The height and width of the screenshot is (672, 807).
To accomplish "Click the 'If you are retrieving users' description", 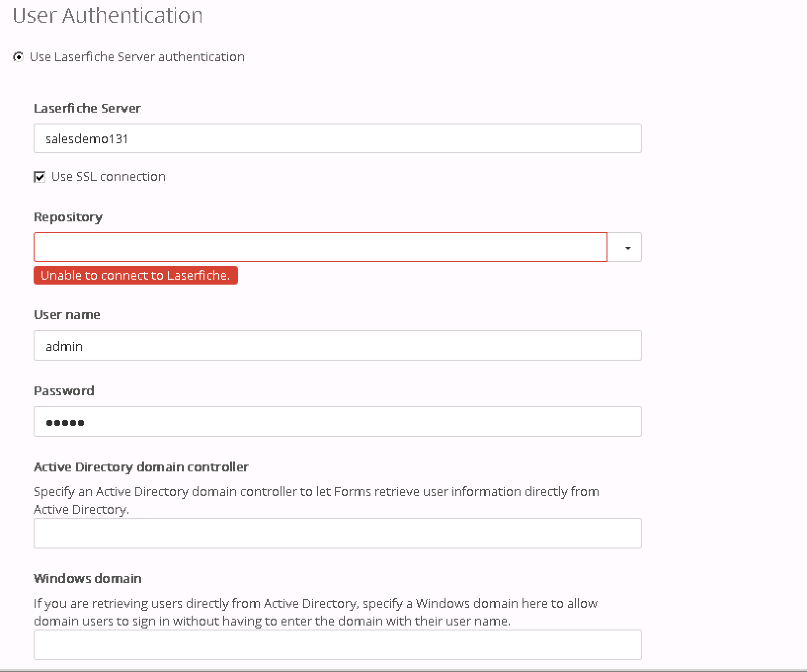I will pos(316,612).
